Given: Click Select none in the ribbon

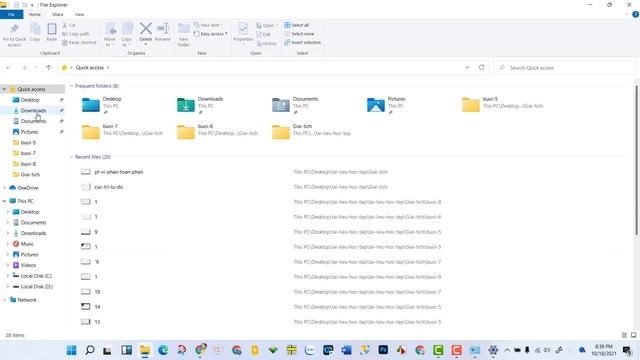Looking at the screenshot, I should coord(299,34).
